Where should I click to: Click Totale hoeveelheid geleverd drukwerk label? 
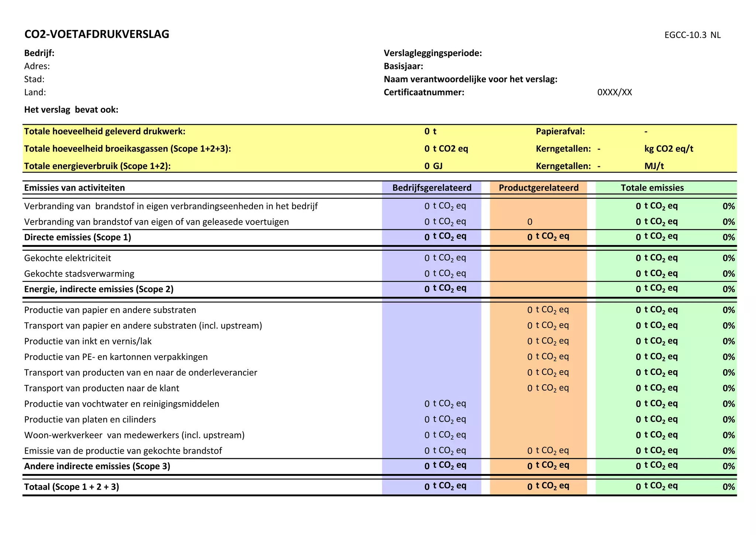104,132
